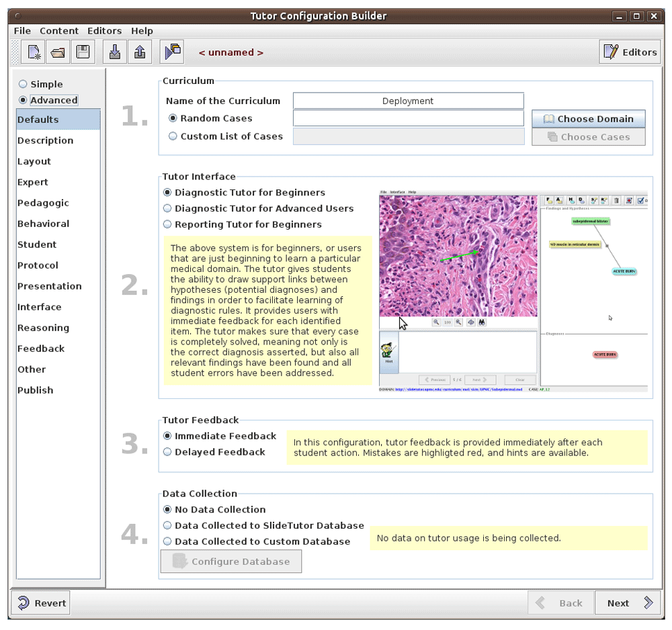Open the Other section
This screenshot has width=672, height=630.
pyautogui.click(x=58, y=369)
